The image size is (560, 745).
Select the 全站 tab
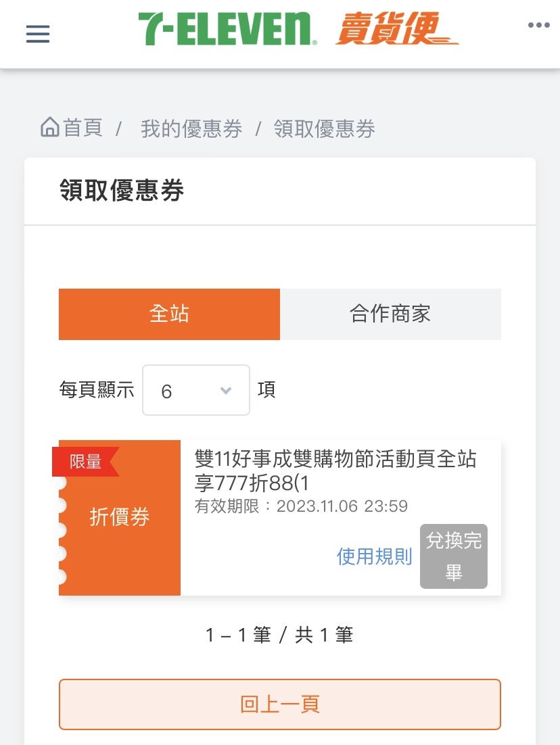coord(169,314)
